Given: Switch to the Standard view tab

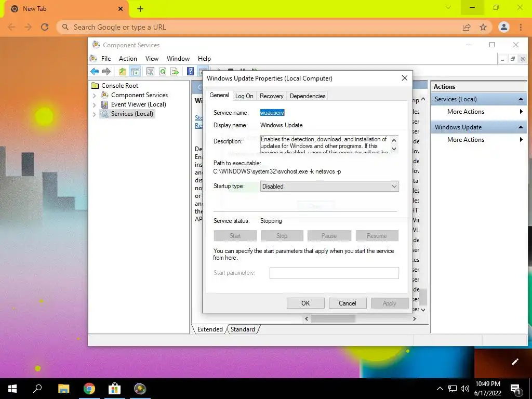Looking at the screenshot, I should [243, 329].
